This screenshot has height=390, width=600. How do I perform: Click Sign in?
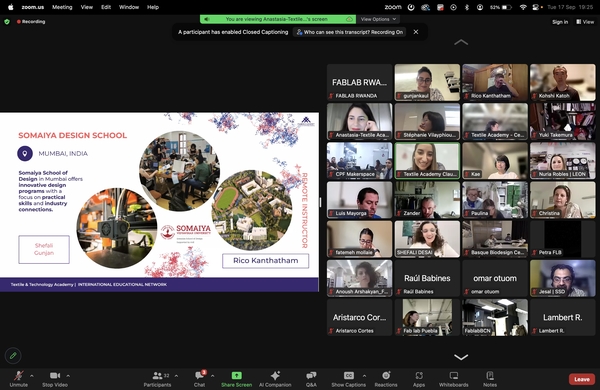(560, 22)
